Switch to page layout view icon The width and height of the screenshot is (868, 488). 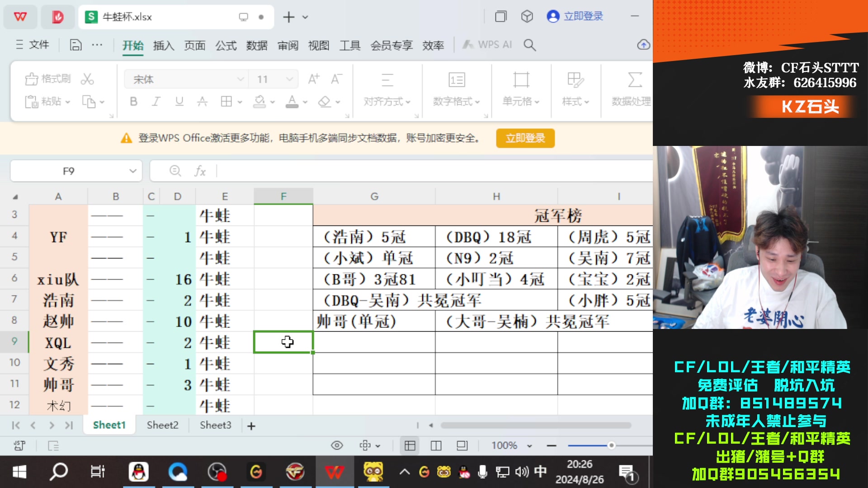(x=436, y=446)
